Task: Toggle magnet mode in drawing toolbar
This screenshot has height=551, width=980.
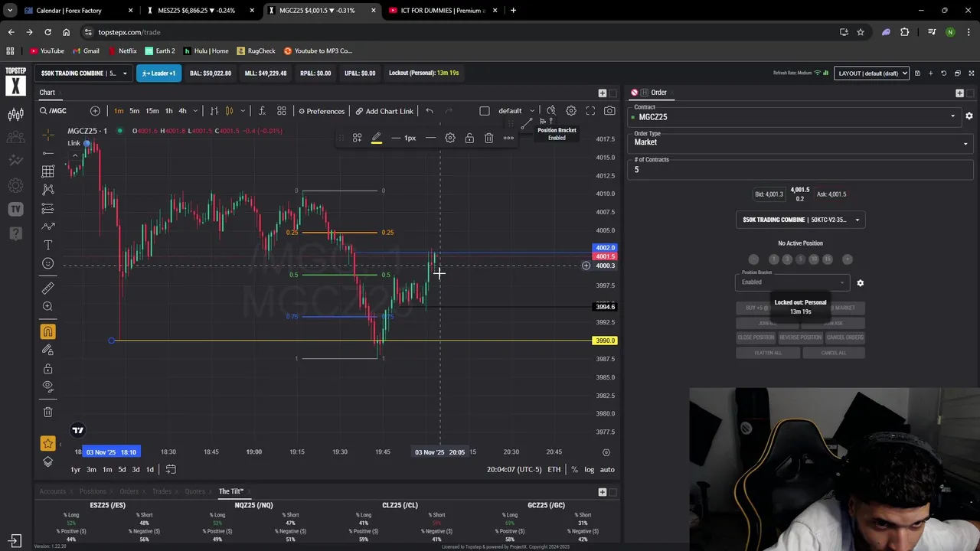Action: coord(47,331)
